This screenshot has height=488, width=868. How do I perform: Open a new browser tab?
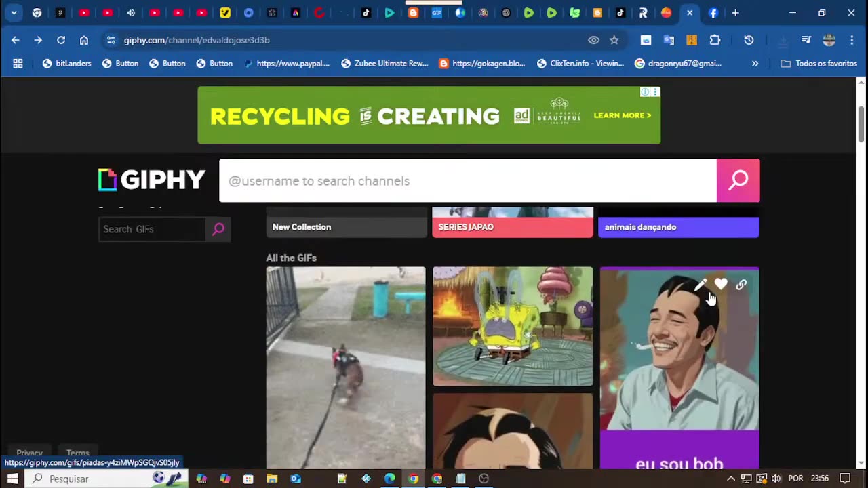[x=735, y=13]
